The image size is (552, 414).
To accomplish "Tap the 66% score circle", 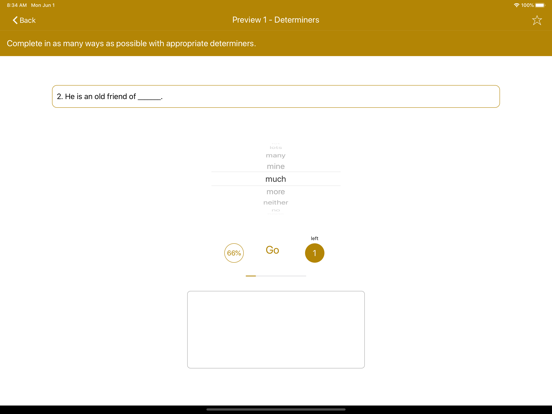I will point(234,253).
